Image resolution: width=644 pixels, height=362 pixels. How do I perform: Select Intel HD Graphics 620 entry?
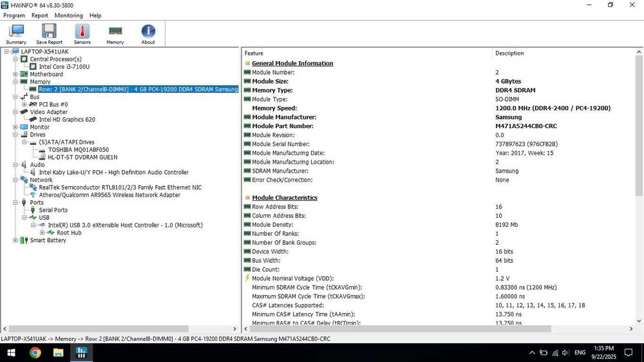[x=67, y=120]
